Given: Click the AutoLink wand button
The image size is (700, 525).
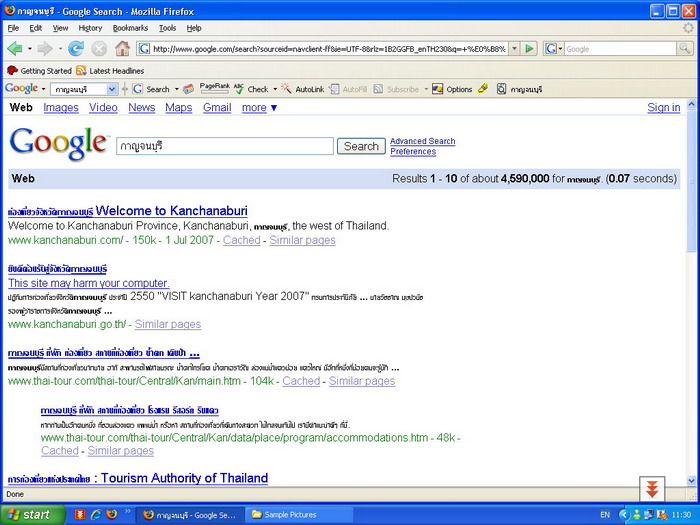Looking at the screenshot, I should (x=302, y=89).
